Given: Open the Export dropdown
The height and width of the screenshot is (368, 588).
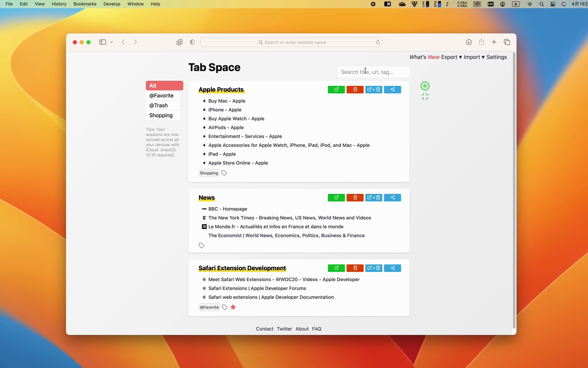Looking at the screenshot, I should [x=452, y=57].
